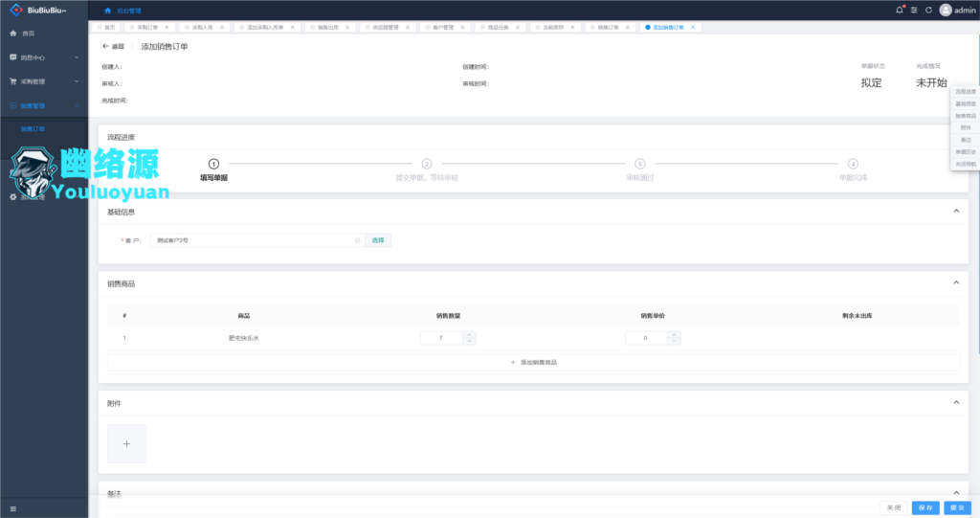980x518 pixels.
Task: Click step 4 单据完成 in progress bar
Action: (x=853, y=169)
